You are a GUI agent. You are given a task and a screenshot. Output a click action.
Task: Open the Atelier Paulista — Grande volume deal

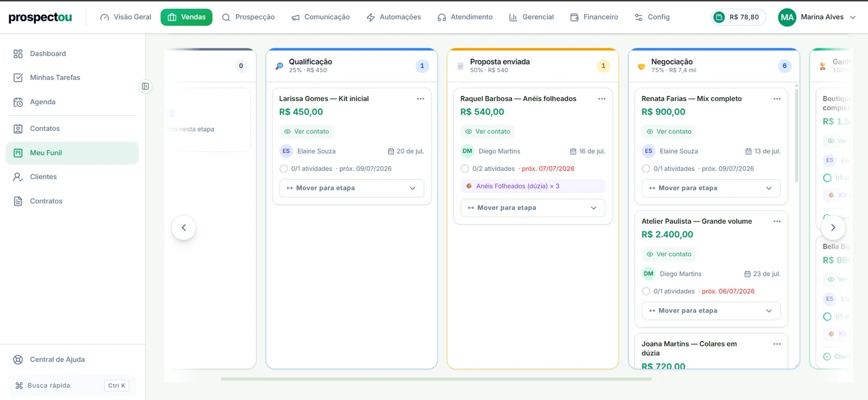697,221
